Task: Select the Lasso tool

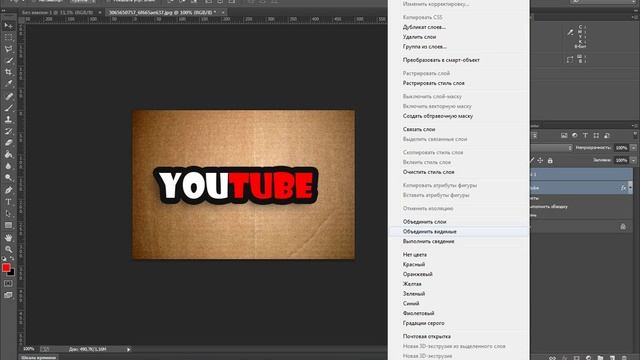Action: pos(8,49)
